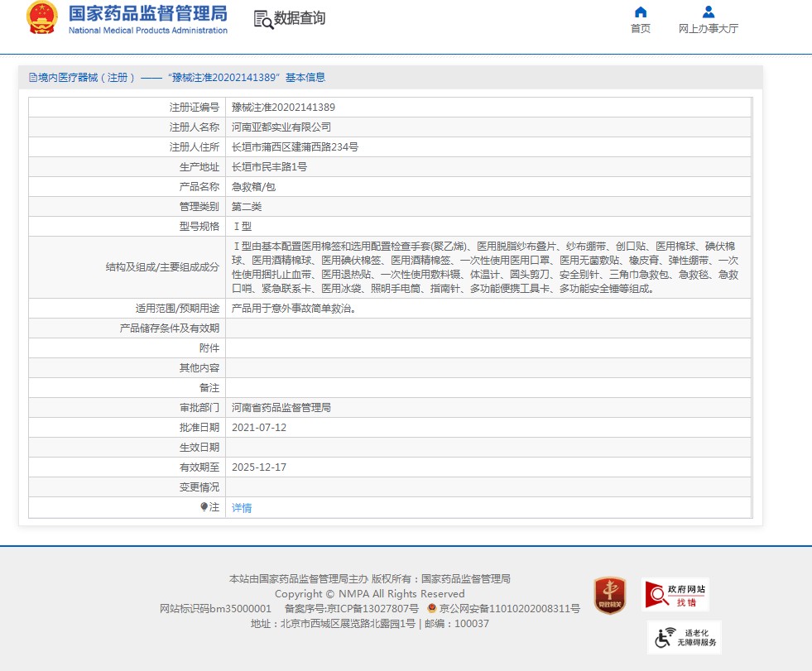This screenshot has height=671, width=812.
Task: Open 京公网安备11010202008311号 link
Action: pos(510,608)
